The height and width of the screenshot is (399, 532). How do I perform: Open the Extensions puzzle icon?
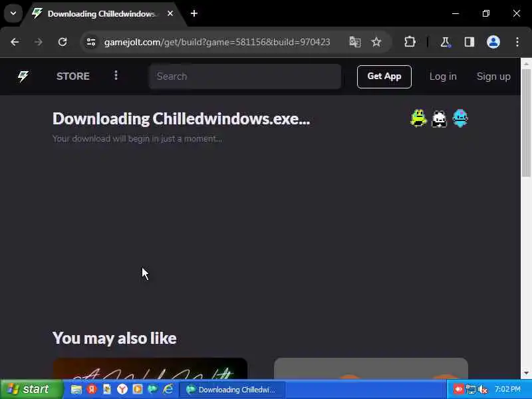pos(410,42)
